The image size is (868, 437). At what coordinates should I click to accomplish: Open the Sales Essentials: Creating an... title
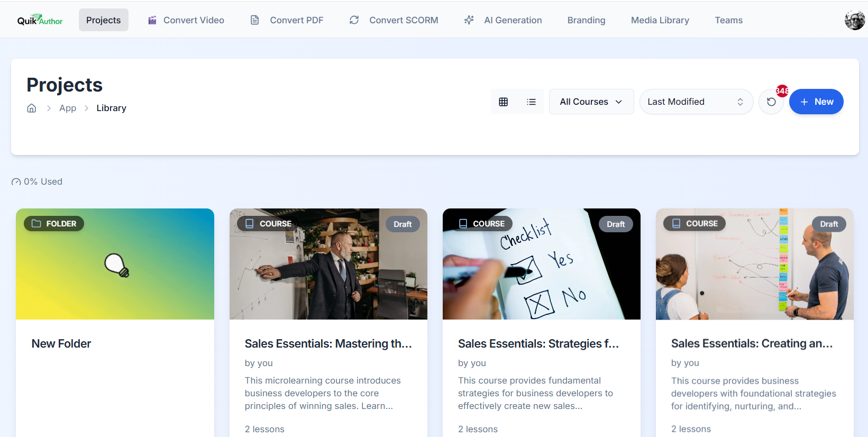752,343
